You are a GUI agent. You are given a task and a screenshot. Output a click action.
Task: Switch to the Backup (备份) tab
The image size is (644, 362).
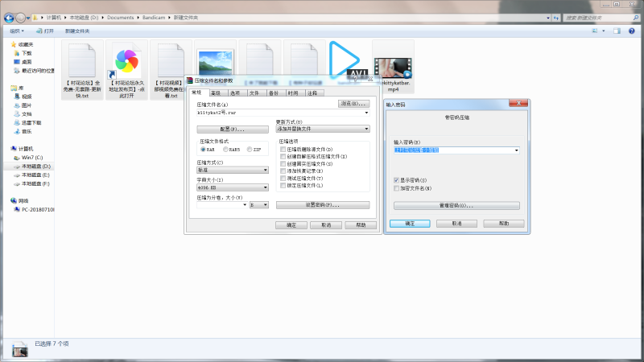click(x=274, y=93)
